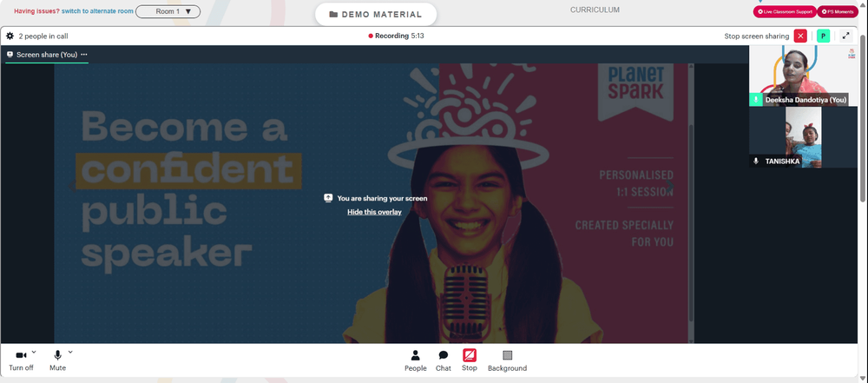Turn off the camera
This screenshot has width=868, height=383.
[x=21, y=360]
